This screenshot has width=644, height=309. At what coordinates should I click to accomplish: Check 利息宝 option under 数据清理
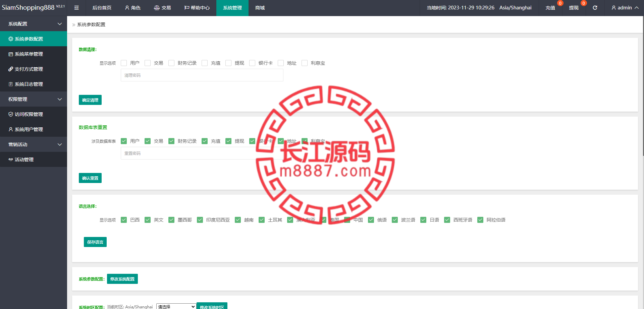pos(305,63)
